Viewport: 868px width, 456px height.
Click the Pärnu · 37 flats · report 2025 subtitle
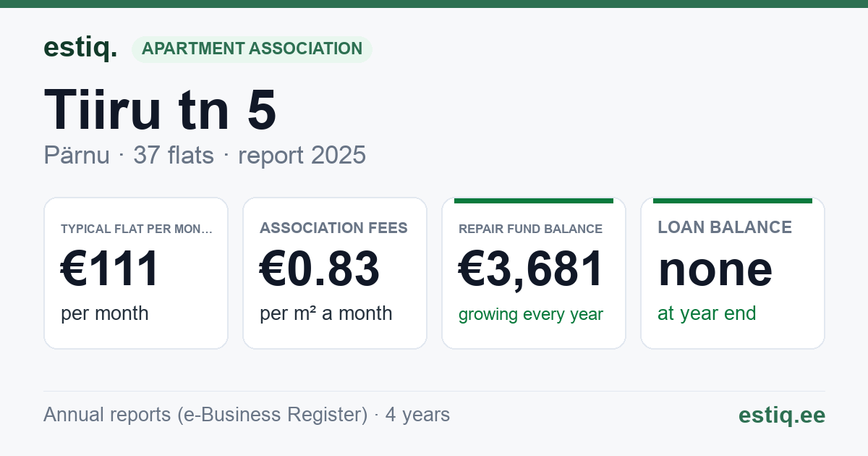click(x=205, y=156)
